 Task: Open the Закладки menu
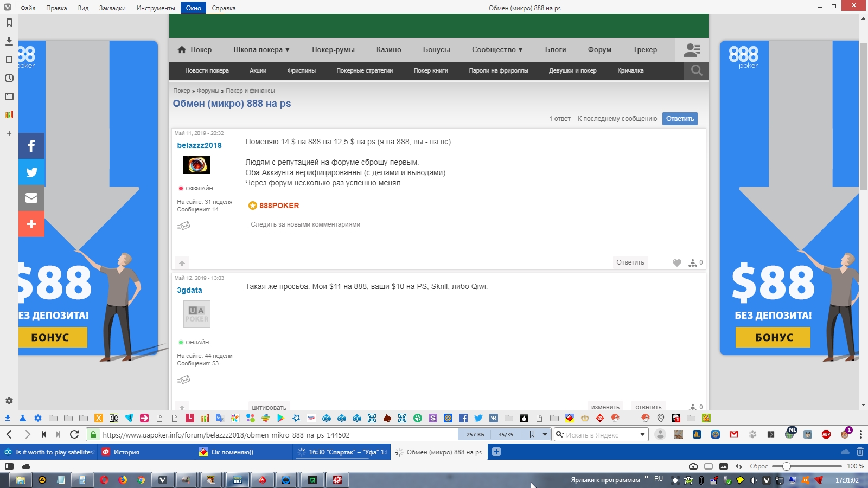click(112, 8)
